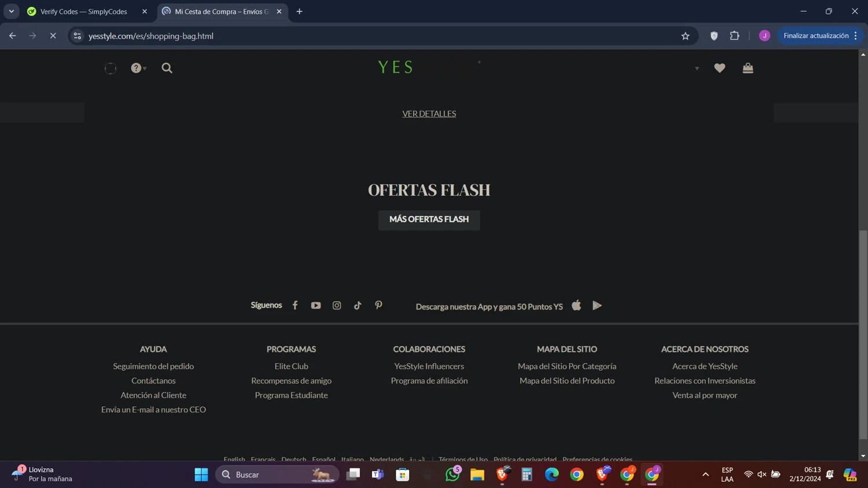This screenshot has height=488, width=868.
Task: Stop loading the page
Action: coord(53,36)
